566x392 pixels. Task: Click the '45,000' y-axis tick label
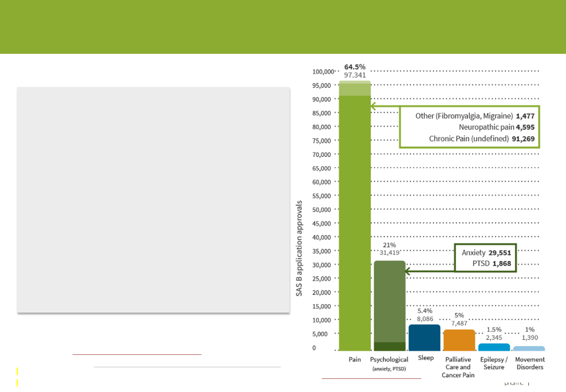coord(321,223)
